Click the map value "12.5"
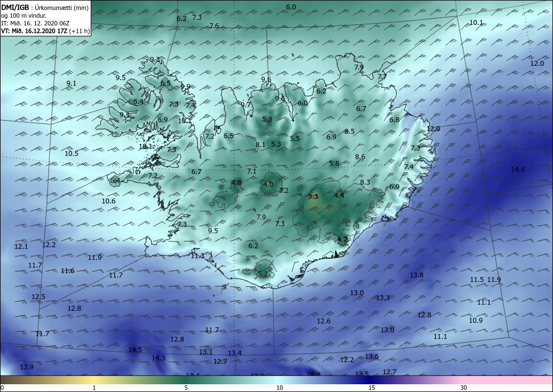This screenshot has width=553, height=392. pos(39,296)
